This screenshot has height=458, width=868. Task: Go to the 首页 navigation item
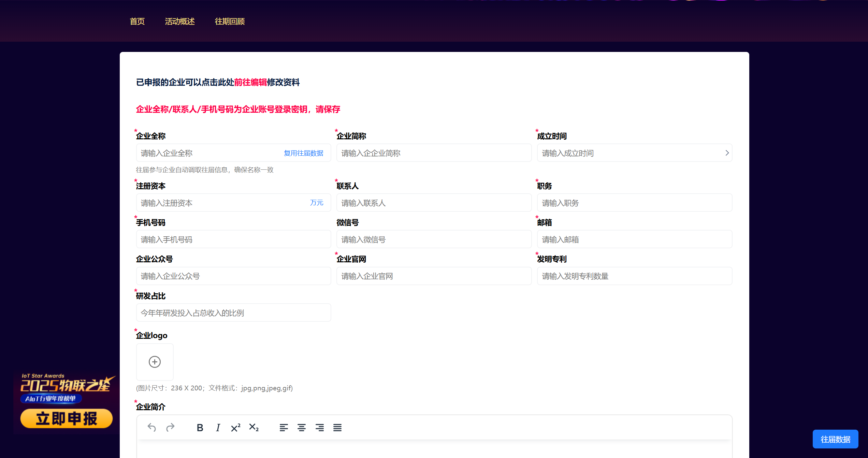pyautogui.click(x=137, y=21)
